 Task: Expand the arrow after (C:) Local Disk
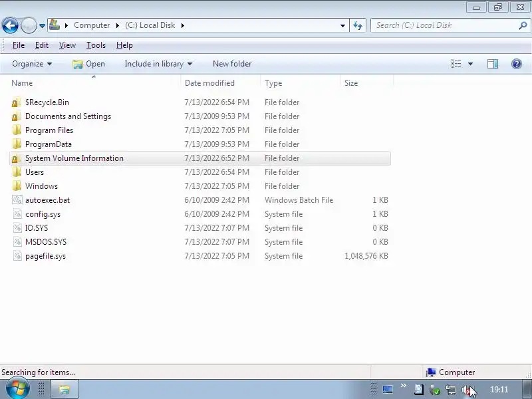click(x=182, y=25)
